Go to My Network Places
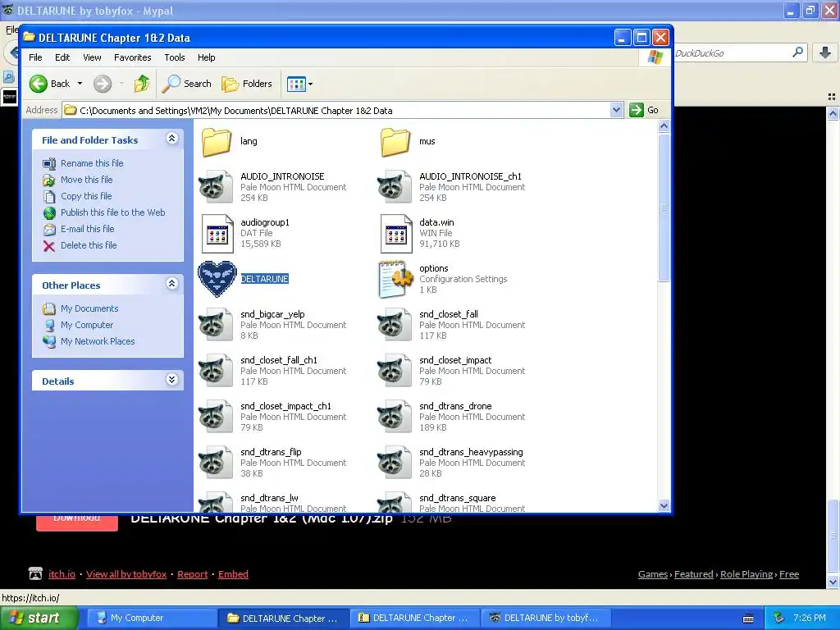The width and height of the screenshot is (840, 630). click(98, 341)
